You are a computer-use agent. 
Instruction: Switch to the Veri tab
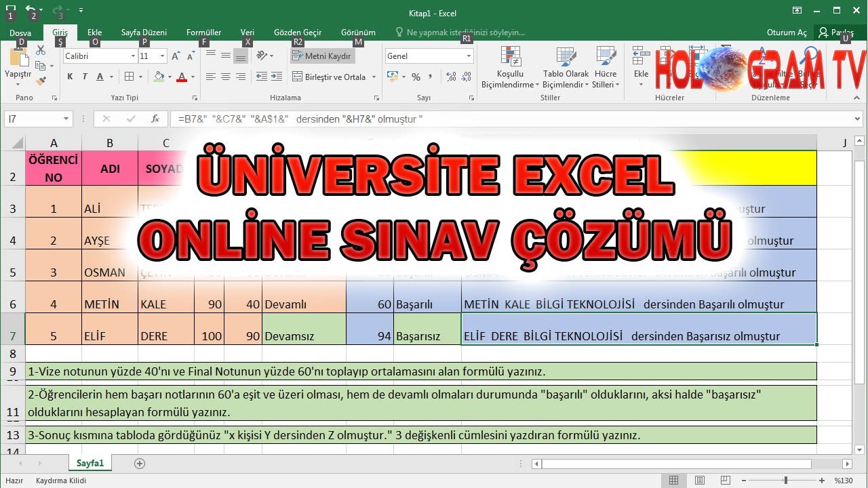(248, 33)
